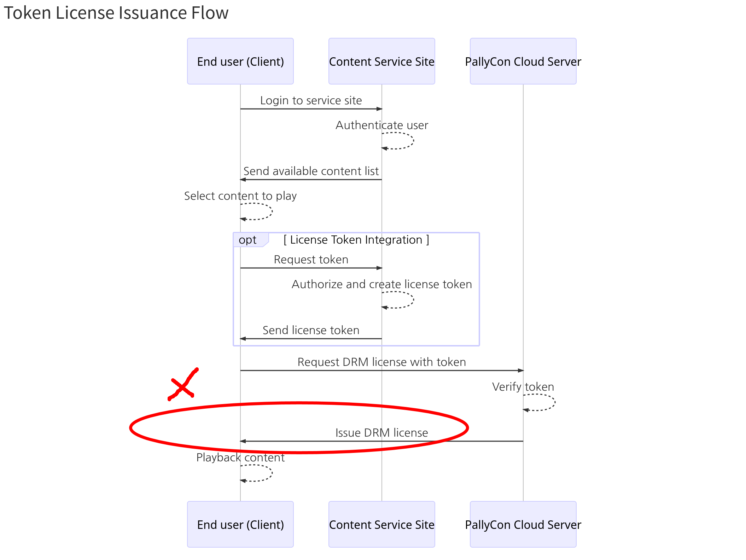Select the Verify token message label
This screenshot has height=560, width=746.
pos(523,387)
